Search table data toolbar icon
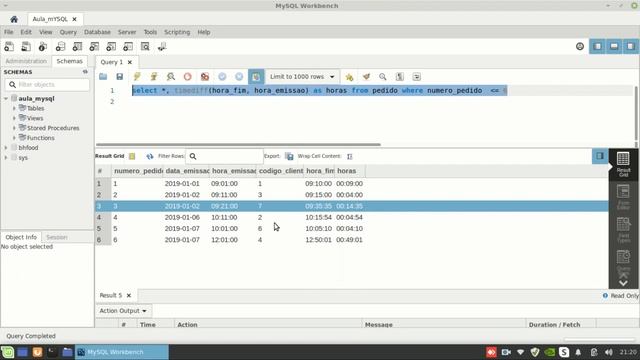This screenshot has height=360, width=640. pos(145,47)
